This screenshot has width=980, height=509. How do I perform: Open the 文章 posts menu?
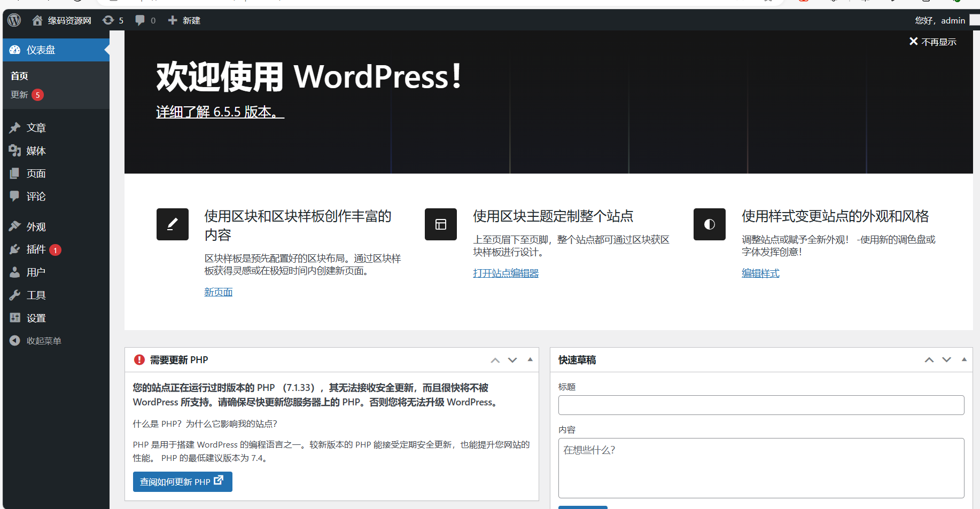pyautogui.click(x=56, y=128)
